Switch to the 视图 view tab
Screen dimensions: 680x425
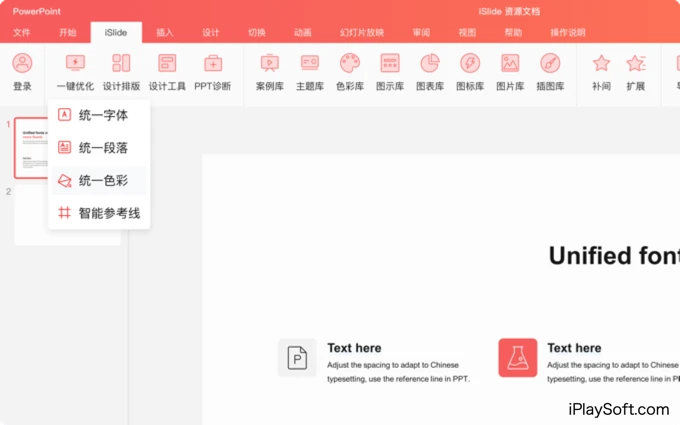(467, 33)
